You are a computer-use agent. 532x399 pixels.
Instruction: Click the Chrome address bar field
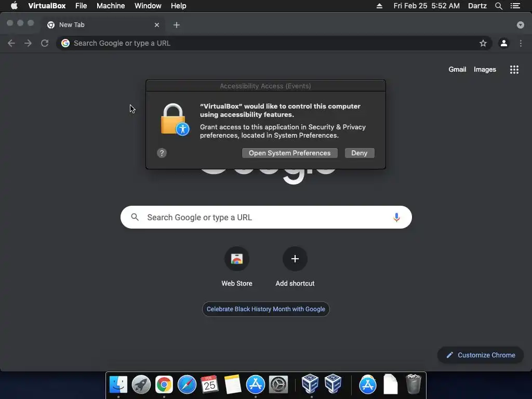274,43
